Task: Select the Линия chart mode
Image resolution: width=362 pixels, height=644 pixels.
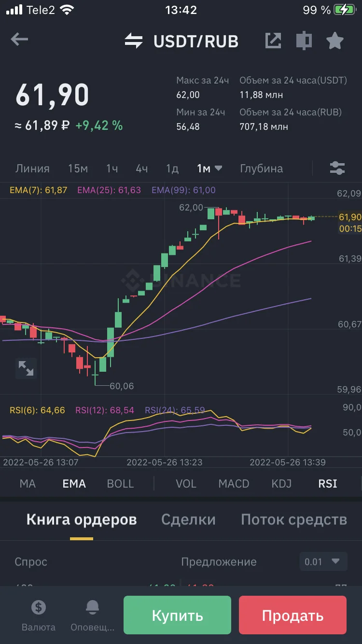Action: [32, 168]
